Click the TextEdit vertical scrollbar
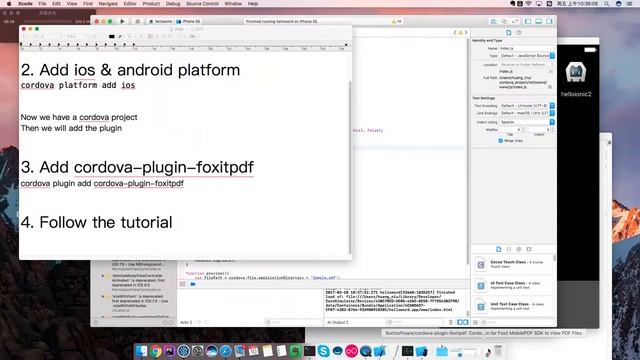The height and width of the screenshot is (360, 640). pos(350,167)
